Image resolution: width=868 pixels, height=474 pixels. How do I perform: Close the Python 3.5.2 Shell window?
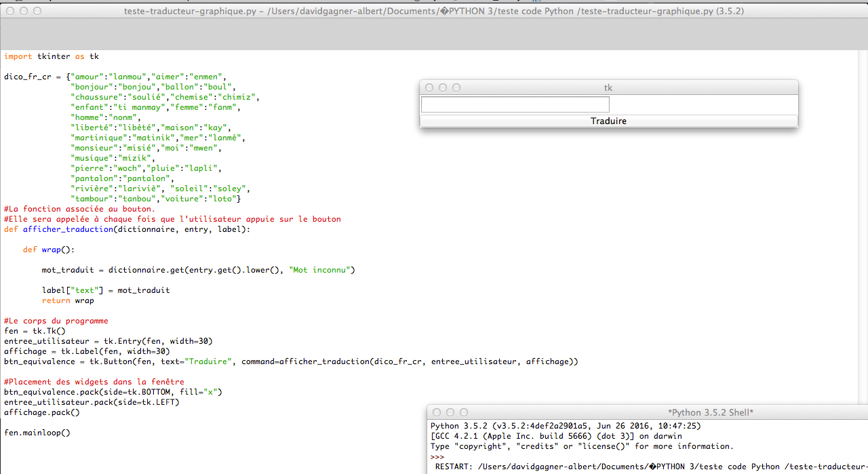[x=437, y=412]
